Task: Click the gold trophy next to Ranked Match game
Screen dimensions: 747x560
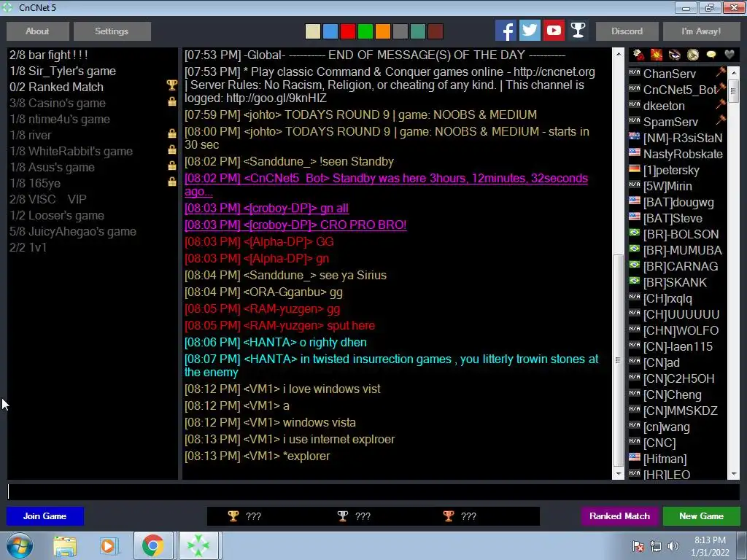Action: click(171, 85)
